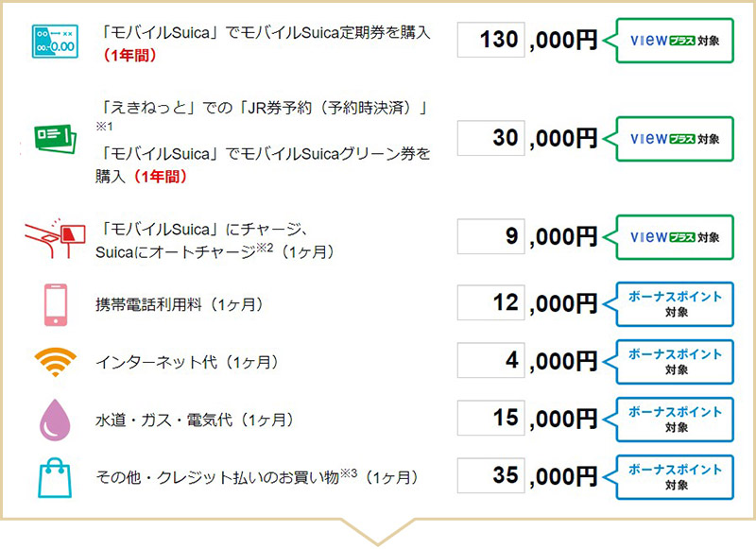Click the blue shopping bag icon
This screenshot has height=549, width=756.
coord(55,478)
